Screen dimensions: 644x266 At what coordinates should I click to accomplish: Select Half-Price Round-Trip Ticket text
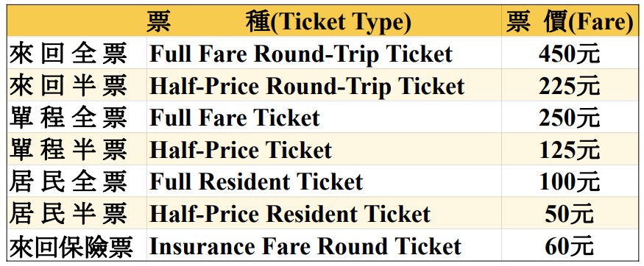(x=307, y=86)
